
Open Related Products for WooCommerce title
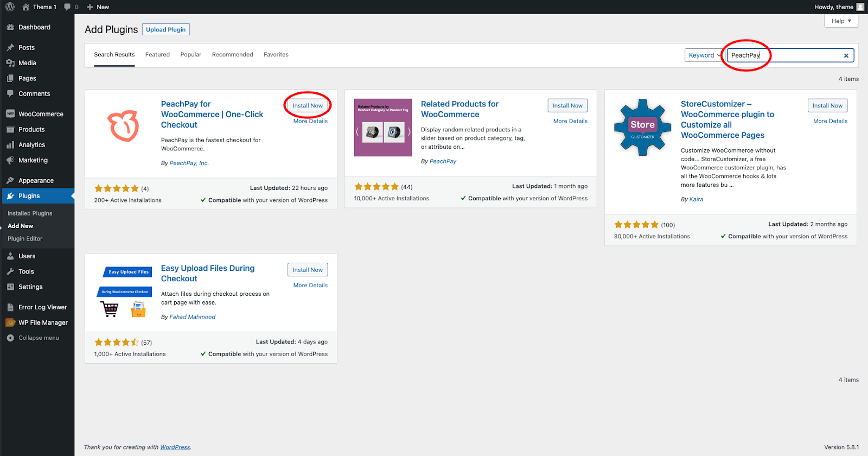(x=459, y=109)
